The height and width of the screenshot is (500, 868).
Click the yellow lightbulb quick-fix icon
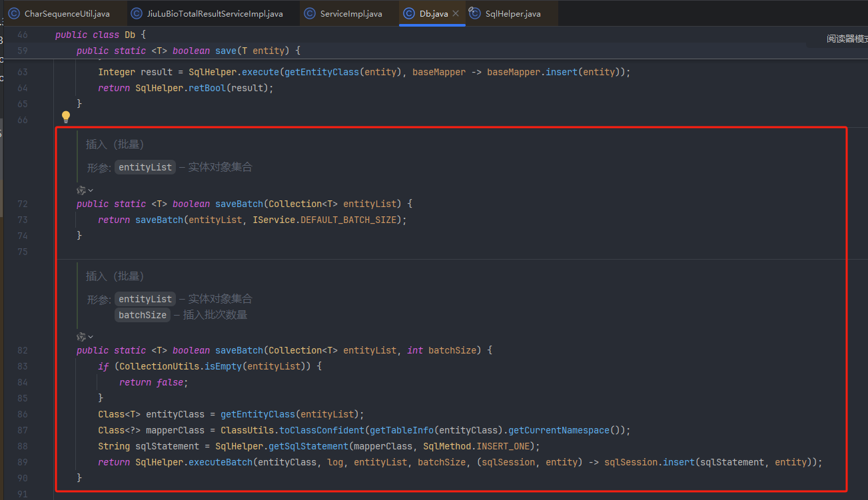[x=66, y=117]
